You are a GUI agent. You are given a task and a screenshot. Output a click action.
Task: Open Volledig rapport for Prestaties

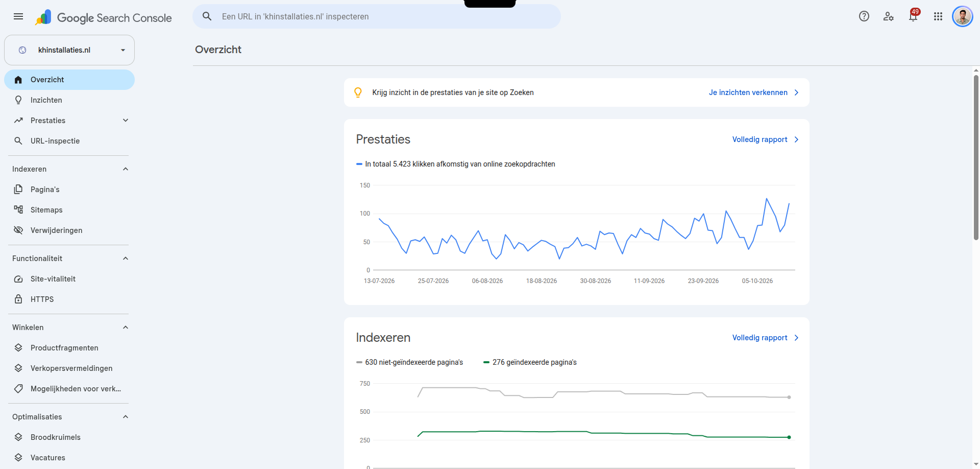pyautogui.click(x=766, y=139)
